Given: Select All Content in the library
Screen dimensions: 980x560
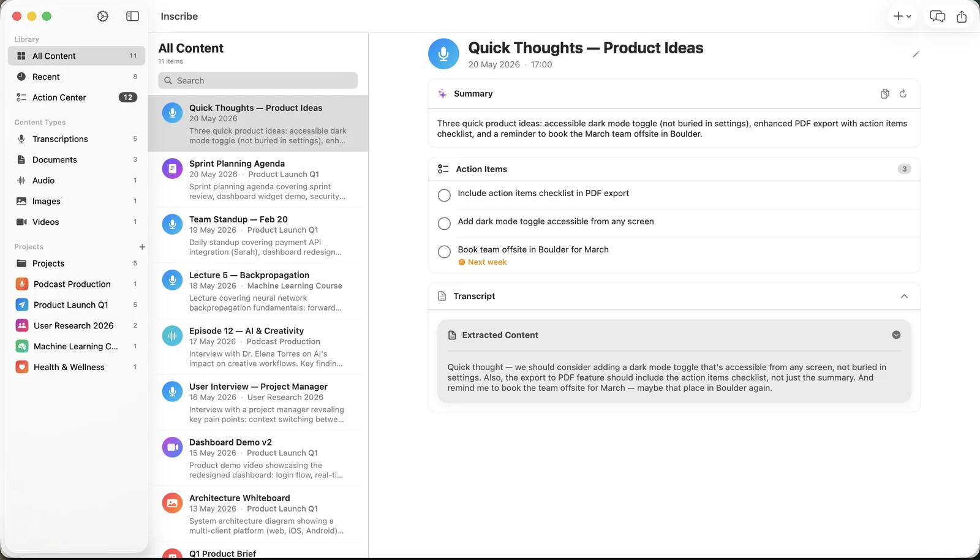Looking at the screenshot, I should coord(77,56).
